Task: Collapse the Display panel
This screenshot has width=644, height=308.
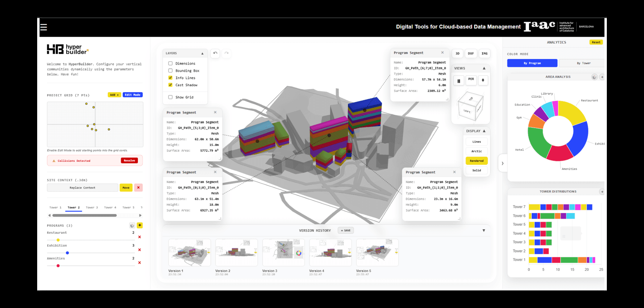Action: point(484,131)
